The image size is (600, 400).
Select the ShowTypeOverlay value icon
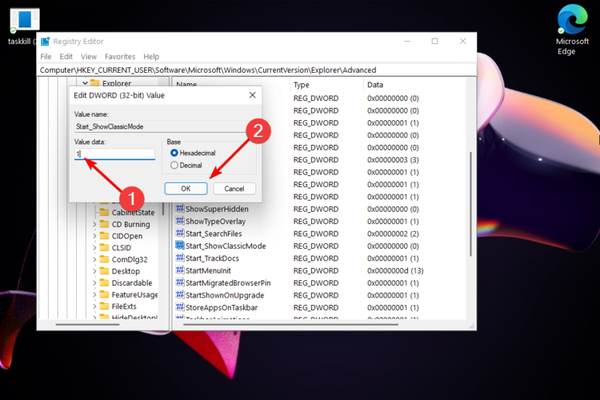pyautogui.click(x=180, y=221)
